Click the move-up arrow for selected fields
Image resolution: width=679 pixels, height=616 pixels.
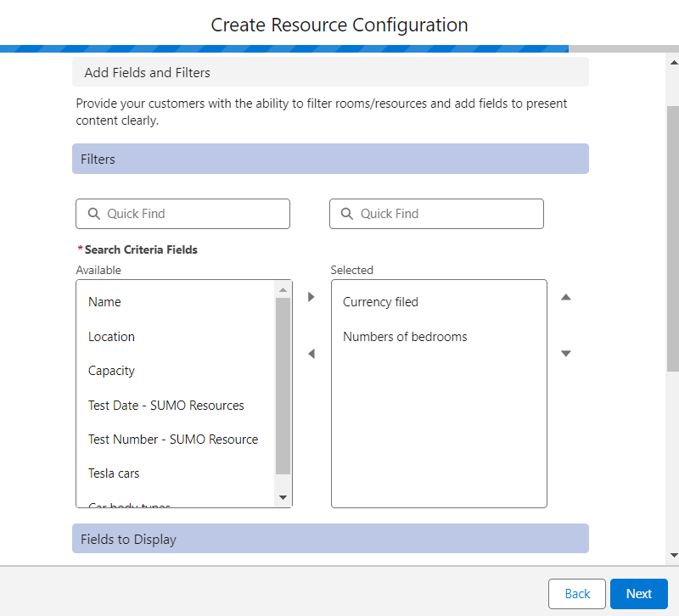(566, 297)
